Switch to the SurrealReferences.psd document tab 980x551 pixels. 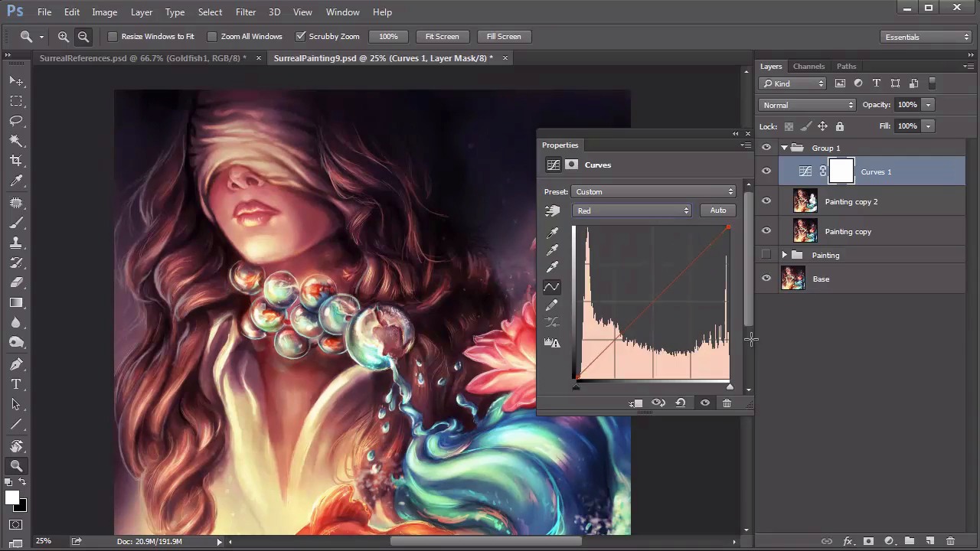[x=143, y=58]
